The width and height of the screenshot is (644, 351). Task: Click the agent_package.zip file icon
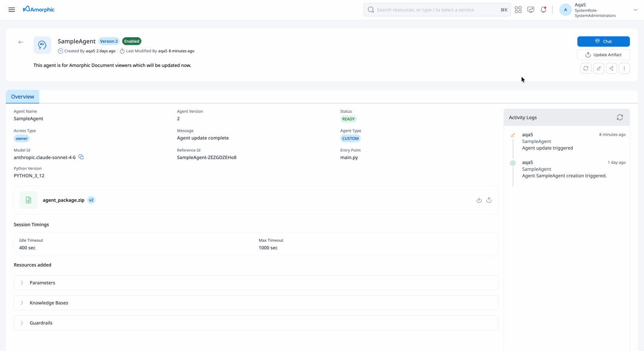pos(28,200)
